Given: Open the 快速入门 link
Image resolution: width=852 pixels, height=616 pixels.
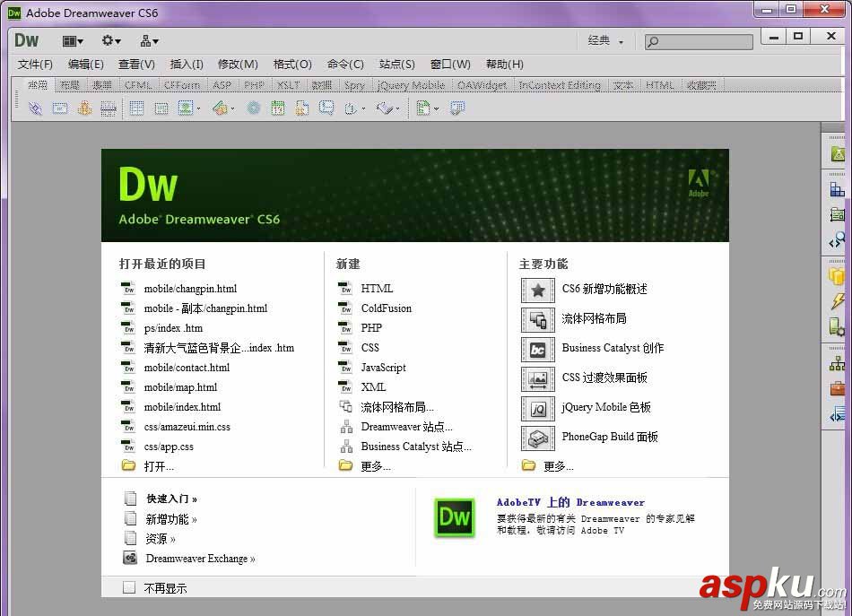Looking at the screenshot, I should (171, 499).
